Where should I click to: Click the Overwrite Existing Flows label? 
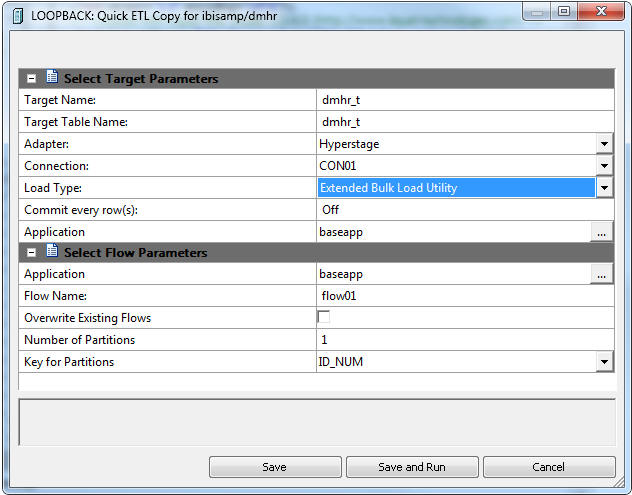[87, 318]
